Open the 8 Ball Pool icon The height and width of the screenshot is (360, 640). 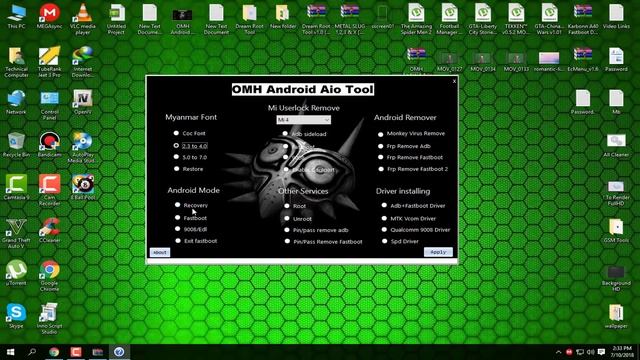pos(83,188)
